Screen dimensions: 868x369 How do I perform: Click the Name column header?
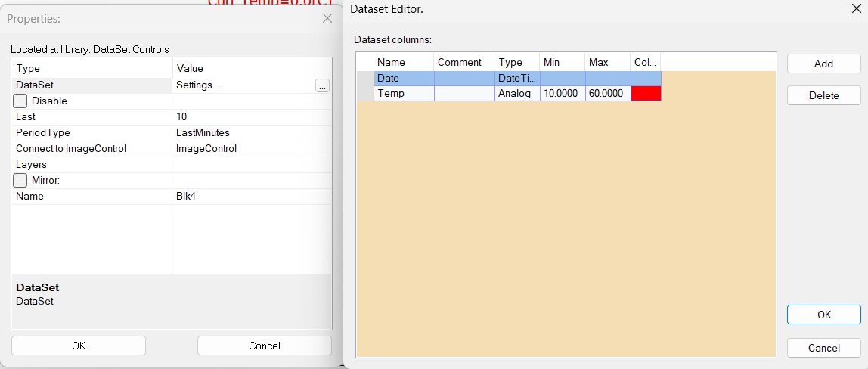403,63
